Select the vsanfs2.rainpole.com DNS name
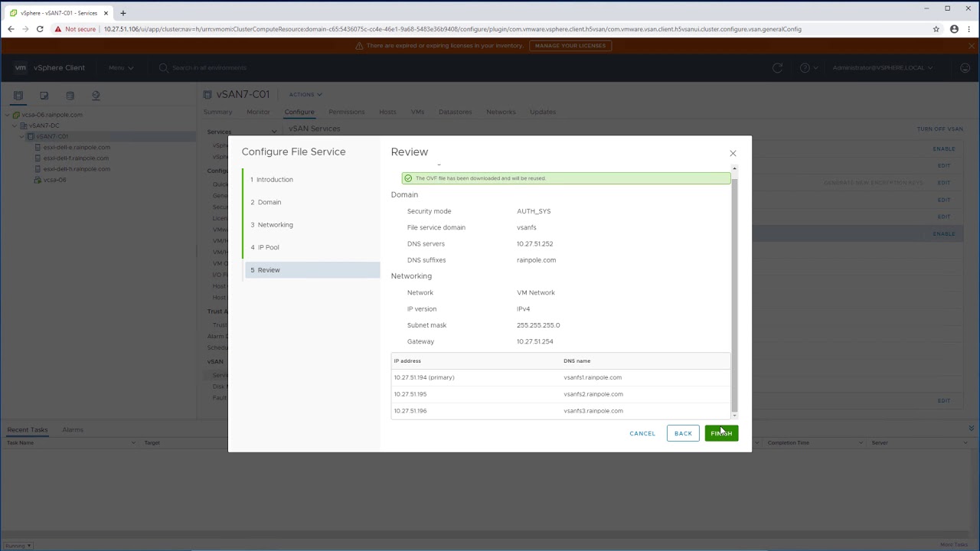 [593, 394]
